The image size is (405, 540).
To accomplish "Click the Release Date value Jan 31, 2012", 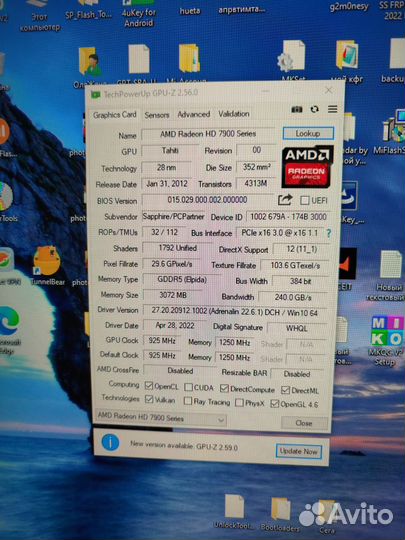I will pos(167,184).
